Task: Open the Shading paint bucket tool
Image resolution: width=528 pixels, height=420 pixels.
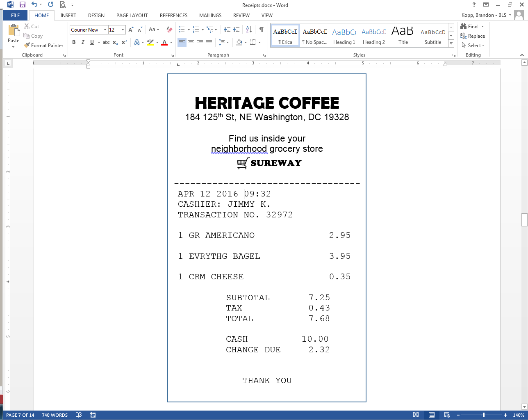Action: (239, 42)
